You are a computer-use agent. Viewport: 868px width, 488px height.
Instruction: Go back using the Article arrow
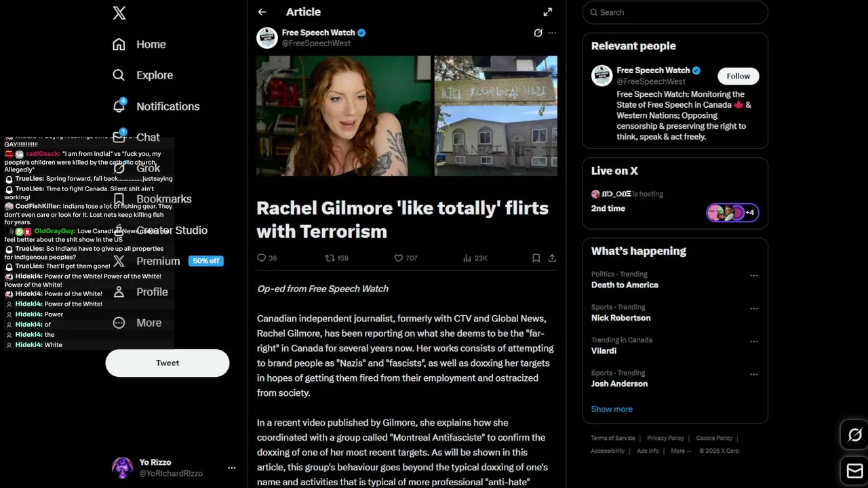[262, 12]
